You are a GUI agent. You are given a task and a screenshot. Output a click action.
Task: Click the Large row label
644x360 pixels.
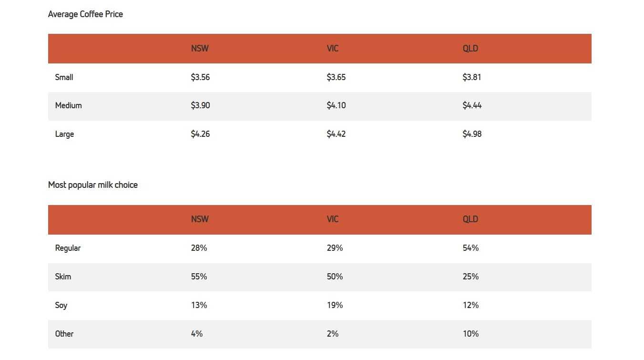point(65,134)
